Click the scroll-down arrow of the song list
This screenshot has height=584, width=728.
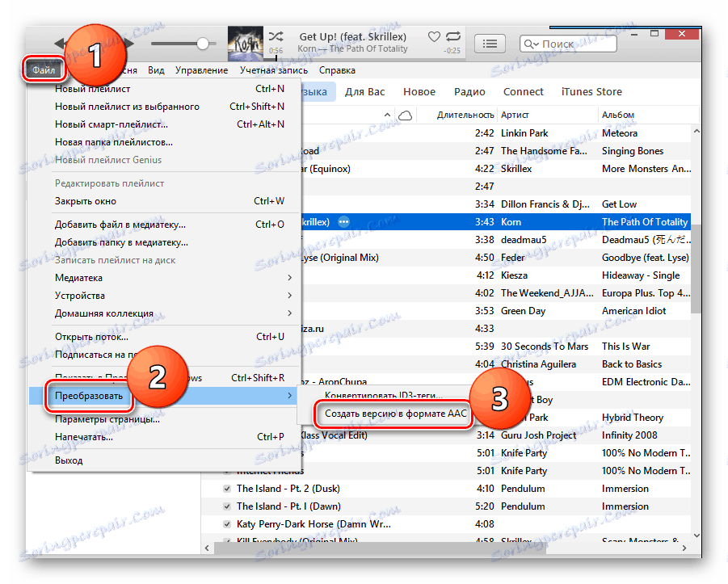click(696, 536)
